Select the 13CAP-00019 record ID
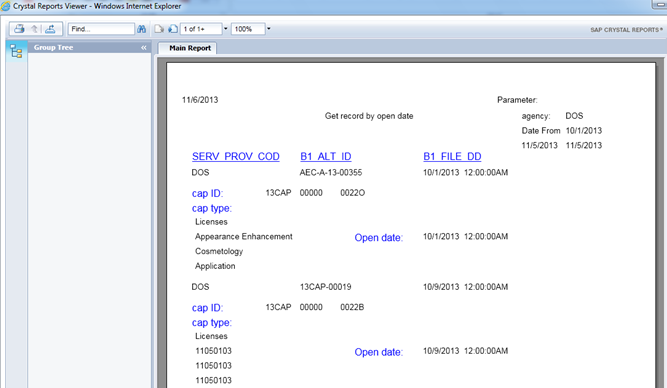667x388 pixels. tap(325, 287)
